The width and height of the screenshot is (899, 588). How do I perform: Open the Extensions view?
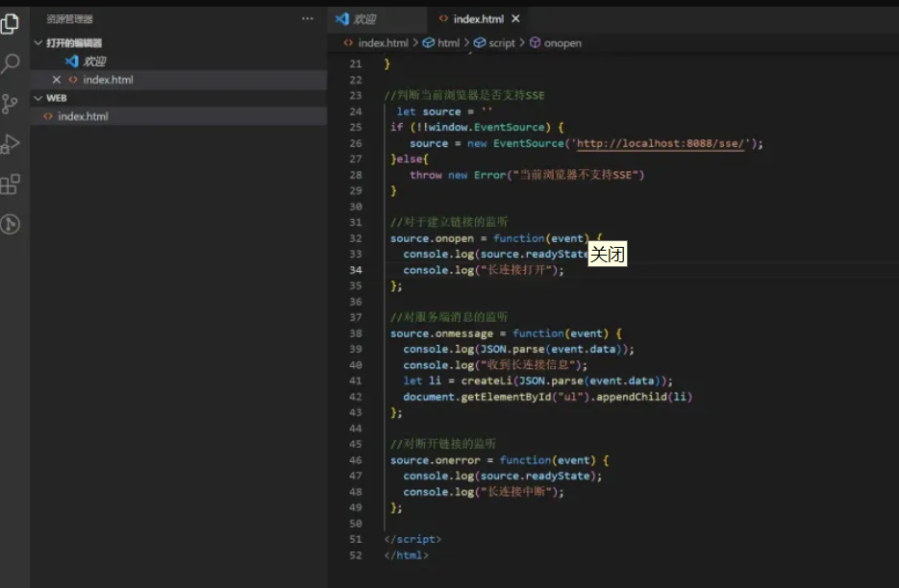coord(11,184)
